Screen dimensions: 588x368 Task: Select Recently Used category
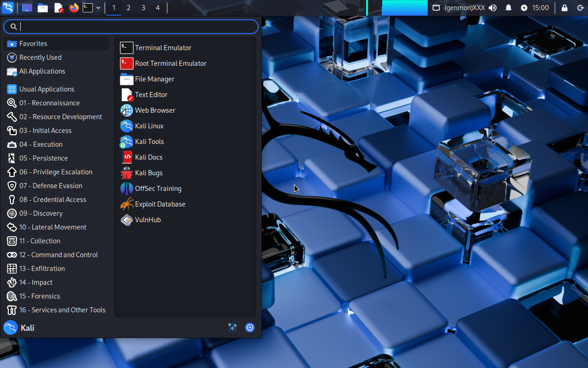tap(56, 57)
